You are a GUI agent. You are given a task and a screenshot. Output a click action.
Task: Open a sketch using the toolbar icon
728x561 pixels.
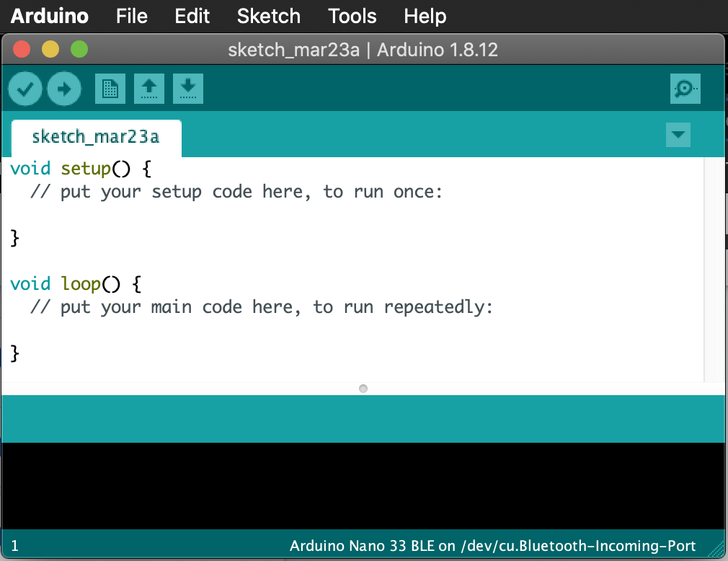pos(148,88)
